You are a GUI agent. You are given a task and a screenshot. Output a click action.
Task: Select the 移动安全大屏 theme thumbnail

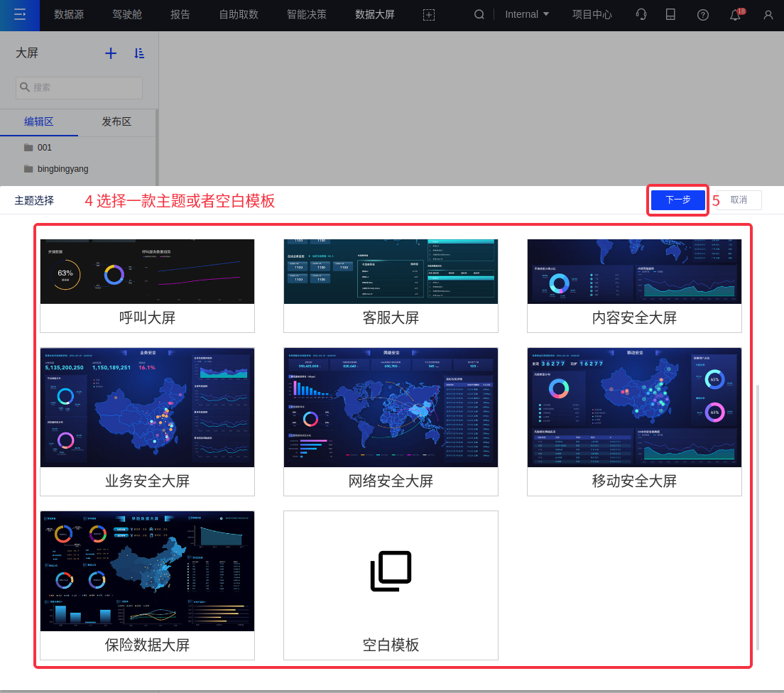pyautogui.click(x=634, y=408)
